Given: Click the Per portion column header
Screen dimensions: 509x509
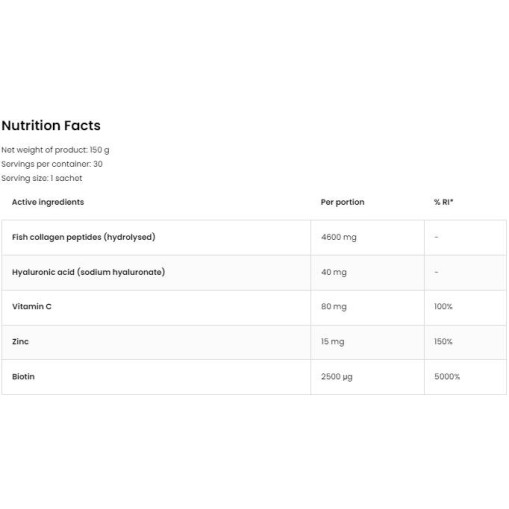Looking at the screenshot, I should (342, 202).
